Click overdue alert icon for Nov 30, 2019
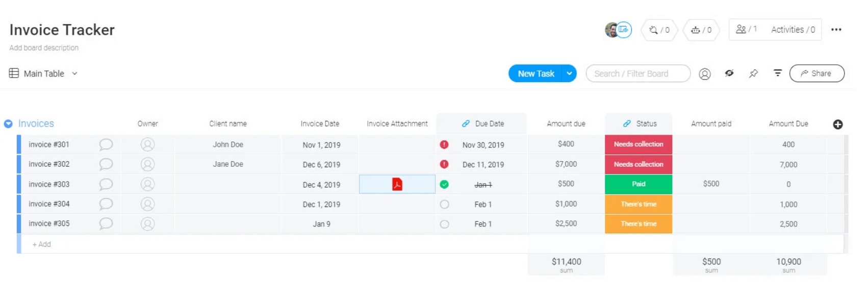 click(444, 144)
